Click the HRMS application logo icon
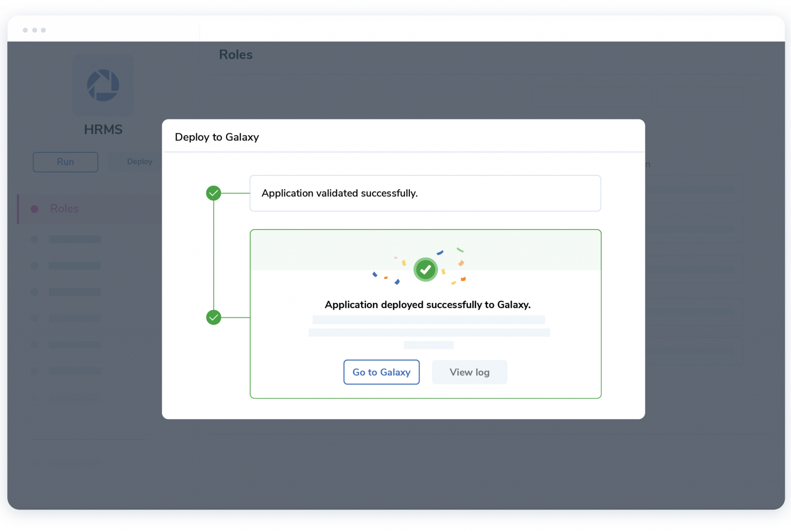Image resolution: width=791 pixels, height=532 pixels. (x=103, y=85)
